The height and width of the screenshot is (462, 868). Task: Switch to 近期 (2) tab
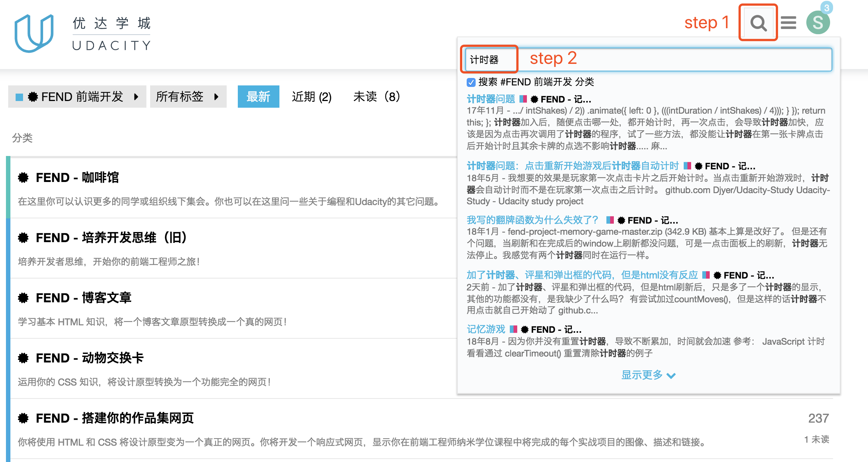tap(311, 97)
